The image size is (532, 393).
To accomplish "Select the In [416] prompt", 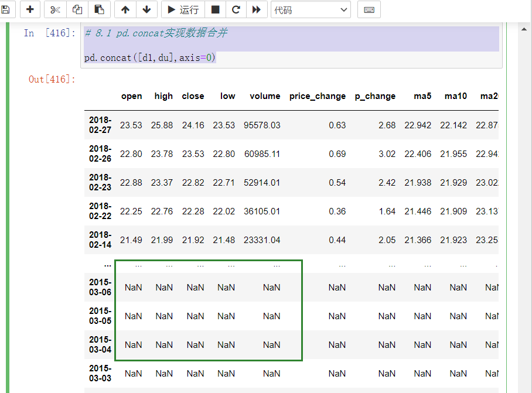I will point(50,33).
